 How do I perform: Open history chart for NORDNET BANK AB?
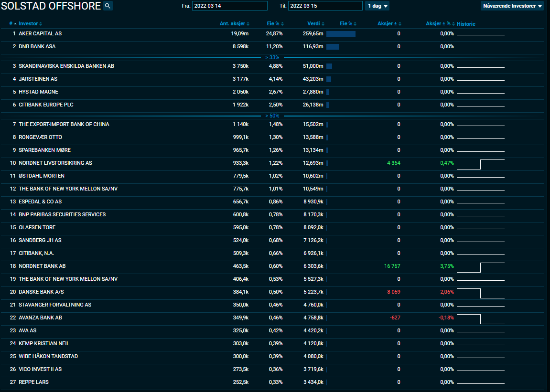tap(481, 267)
